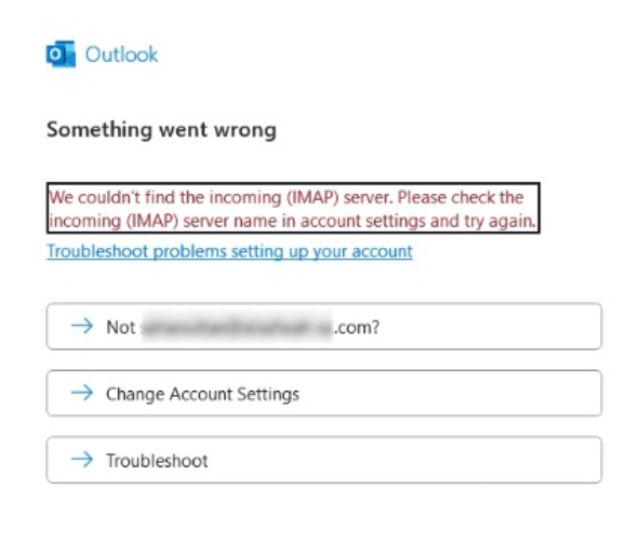Click the blue Outlook logo icon
Viewport: 629px width, 540px height.
(x=61, y=54)
